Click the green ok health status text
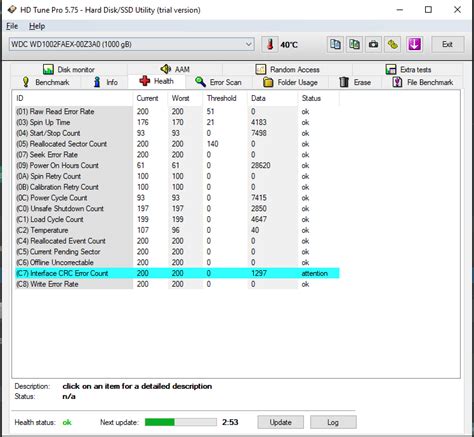Screen dimensions: 474x437 pyautogui.click(x=67, y=422)
